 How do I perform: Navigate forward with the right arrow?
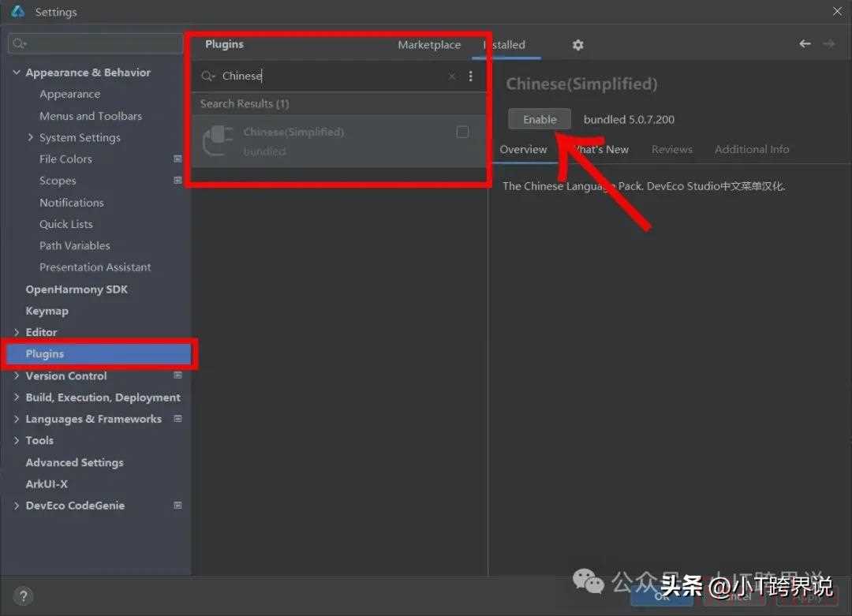[x=828, y=43]
